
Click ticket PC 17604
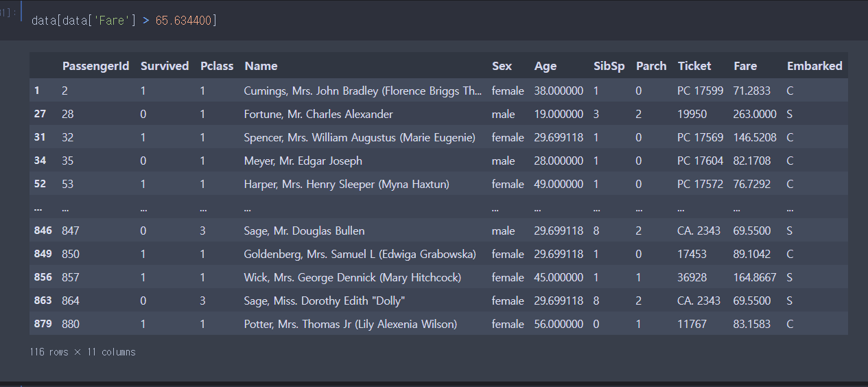(x=700, y=161)
